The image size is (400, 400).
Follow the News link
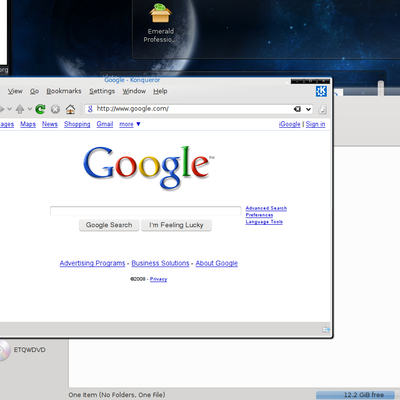click(x=50, y=124)
